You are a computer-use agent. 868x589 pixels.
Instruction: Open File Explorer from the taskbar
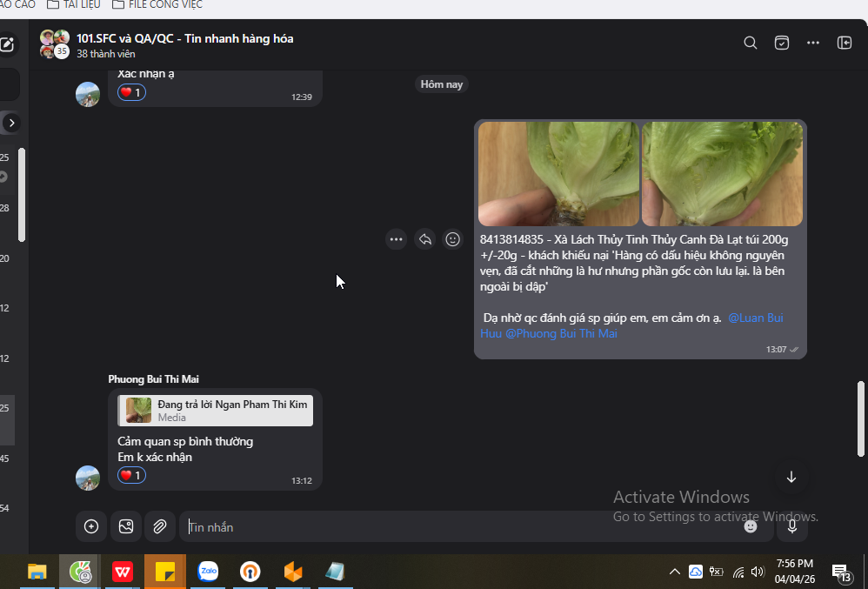tap(37, 572)
